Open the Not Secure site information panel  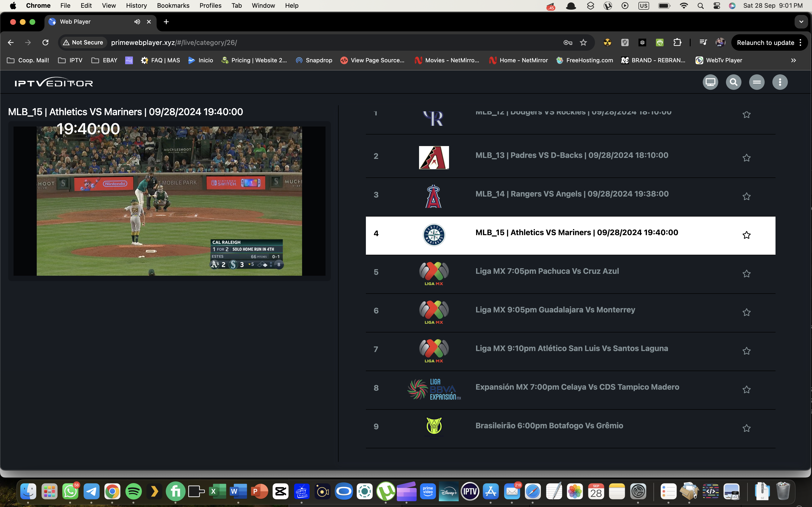click(83, 42)
